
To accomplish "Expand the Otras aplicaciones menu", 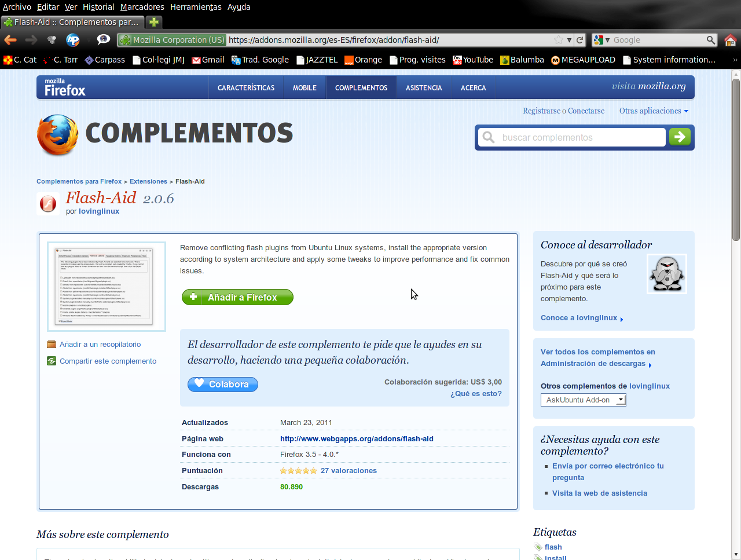I will [x=654, y=111].
